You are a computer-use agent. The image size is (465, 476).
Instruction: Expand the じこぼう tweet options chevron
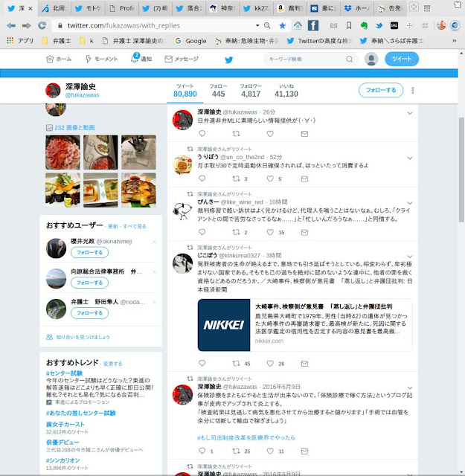pyautogui.click(x=410, y=257)
